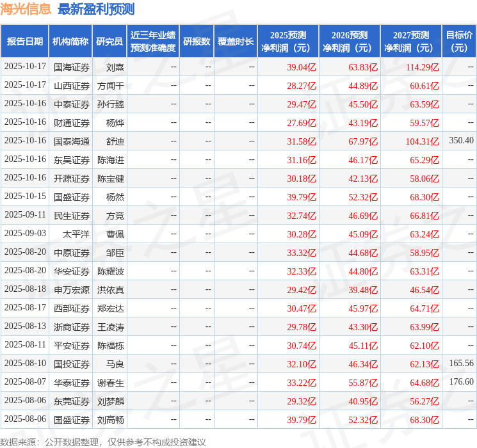The height and width of the screenshot is (448, 477).
Task: Click analyst name 刘熹
Action: pos(115,67)
